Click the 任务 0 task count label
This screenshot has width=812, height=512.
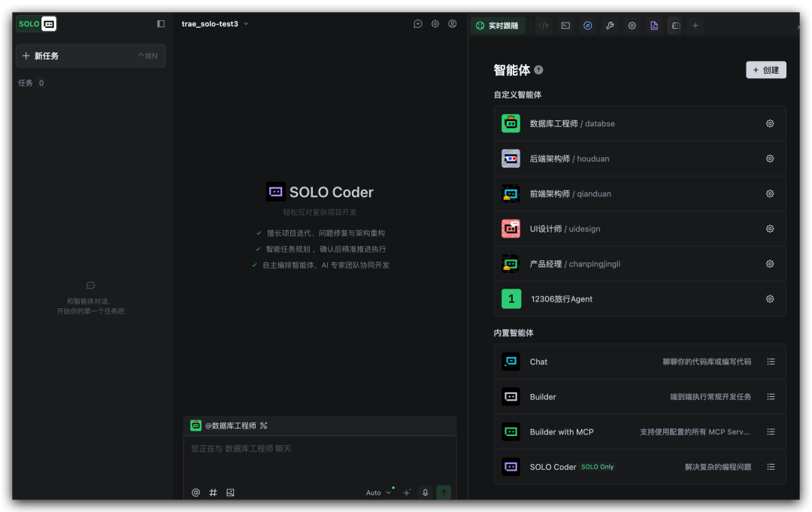(31, 83)
